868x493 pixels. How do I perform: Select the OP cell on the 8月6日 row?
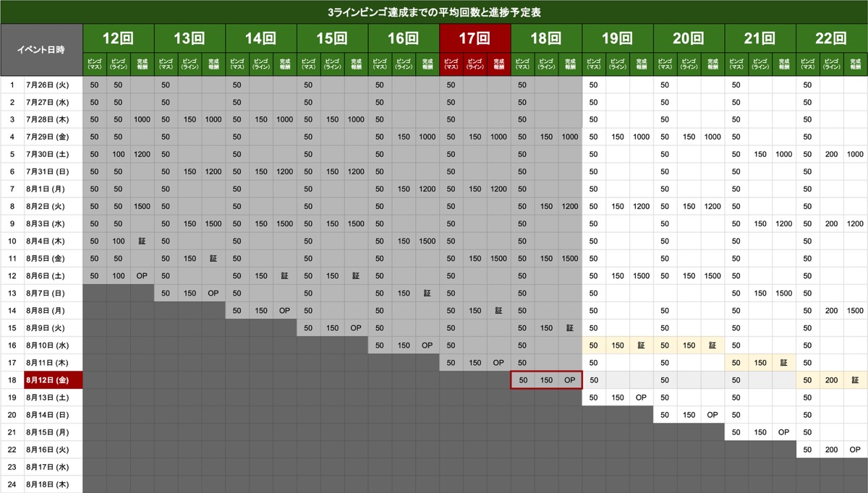[x=142, y=276]
